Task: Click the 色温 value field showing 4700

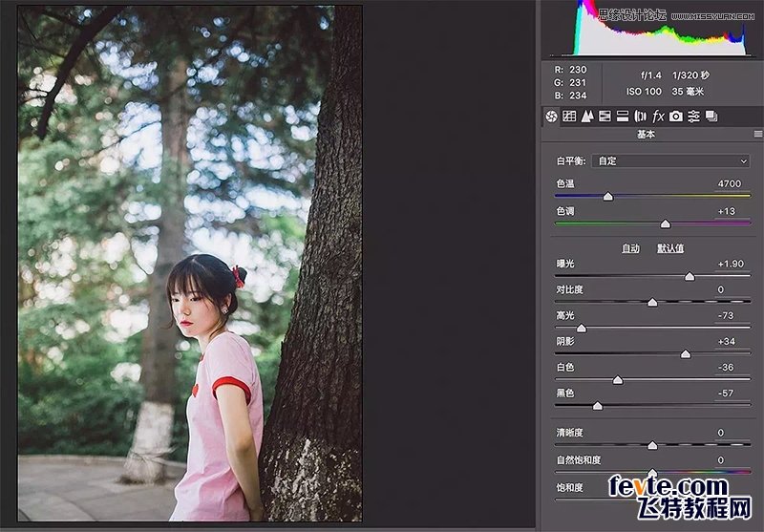Action: [730, 183]
